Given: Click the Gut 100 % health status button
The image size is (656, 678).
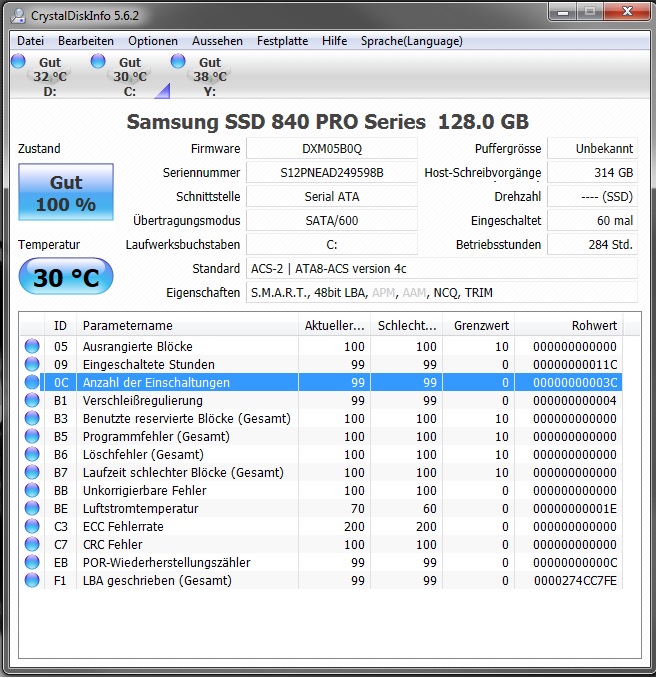Looking at the screenshot, I should (x=66, y=192).
